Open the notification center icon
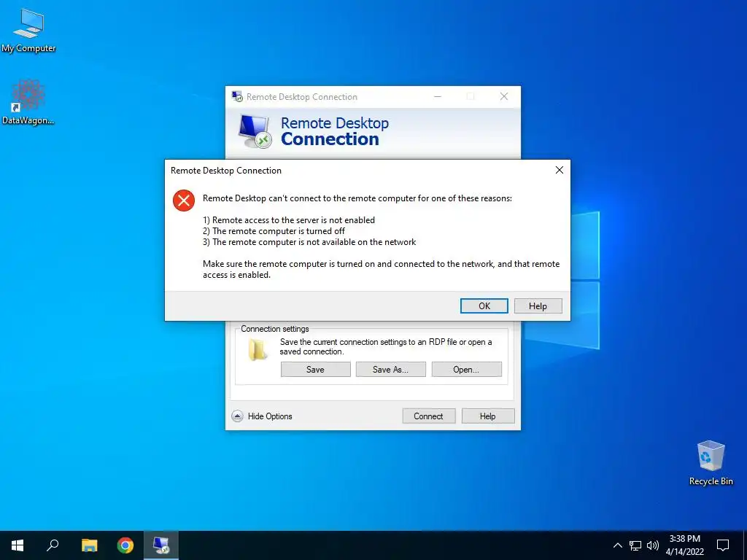The width and height of the screenshot is (747, 560). [723, 545]
